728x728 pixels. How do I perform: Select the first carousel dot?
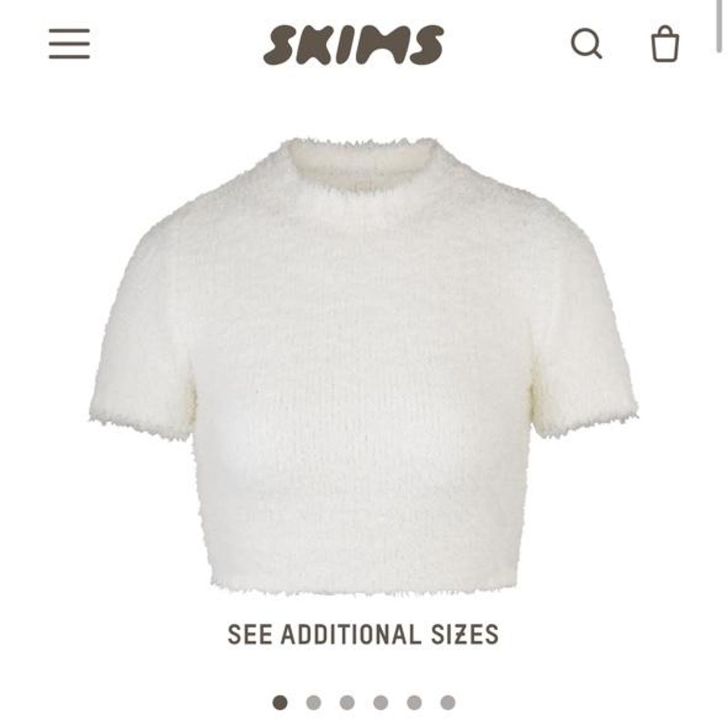pyautogui.click(x=280, y=702)
